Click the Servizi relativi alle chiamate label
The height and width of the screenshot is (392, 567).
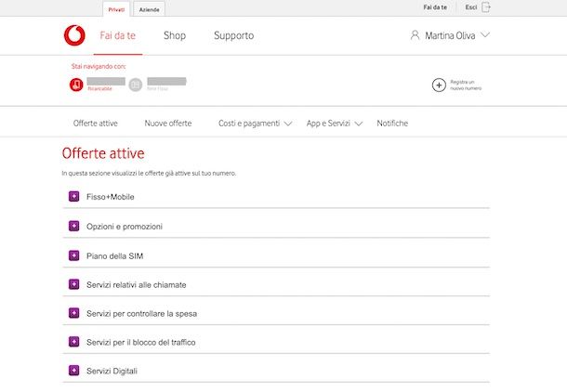(137, 285)
